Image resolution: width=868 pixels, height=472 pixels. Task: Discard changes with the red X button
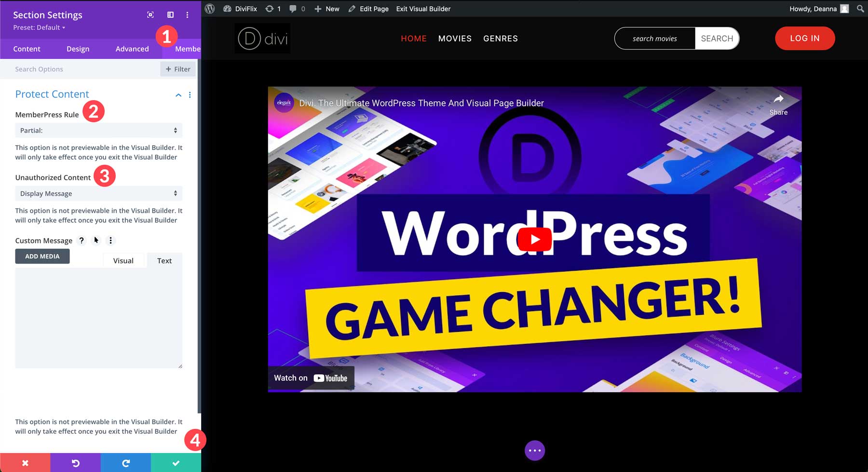(25, 463)
